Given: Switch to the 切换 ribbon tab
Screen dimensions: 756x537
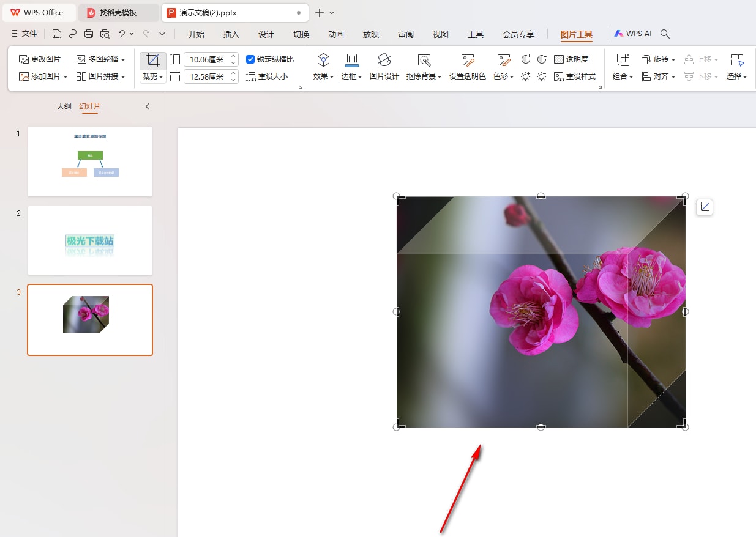Looking at the screenshot, I should click(x=301, y=34).
